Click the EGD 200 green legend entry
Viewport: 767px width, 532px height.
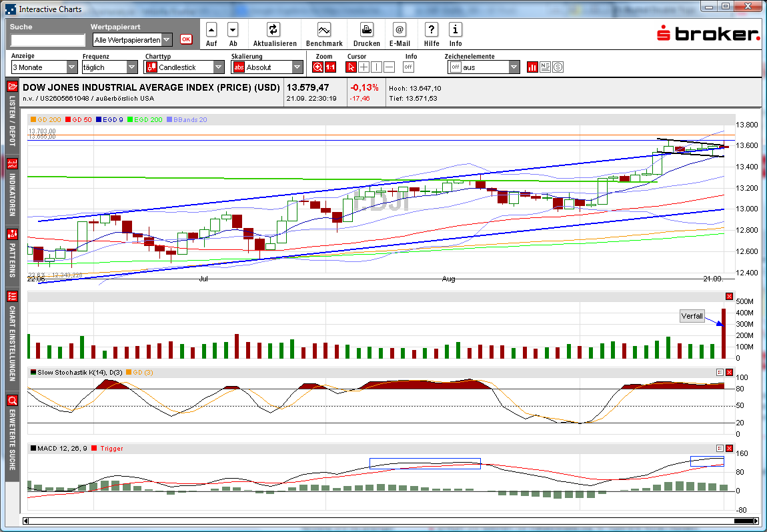coord(145,119)
